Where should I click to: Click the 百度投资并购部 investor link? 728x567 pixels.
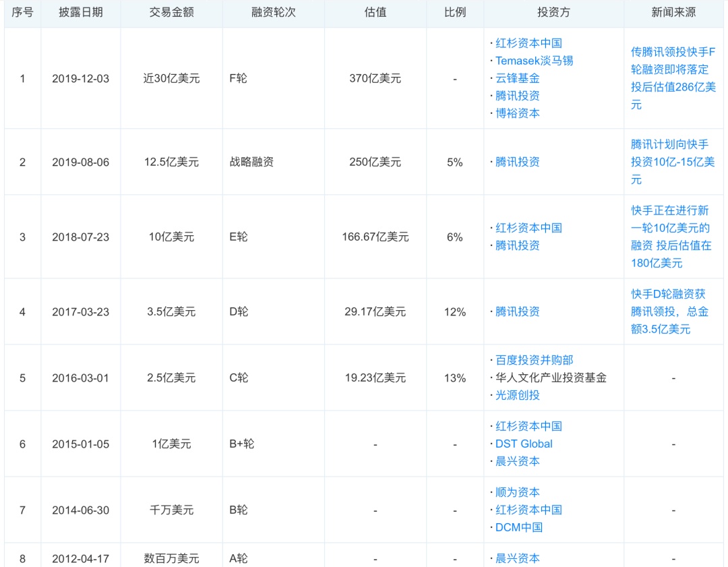click(x=534, y=360)
